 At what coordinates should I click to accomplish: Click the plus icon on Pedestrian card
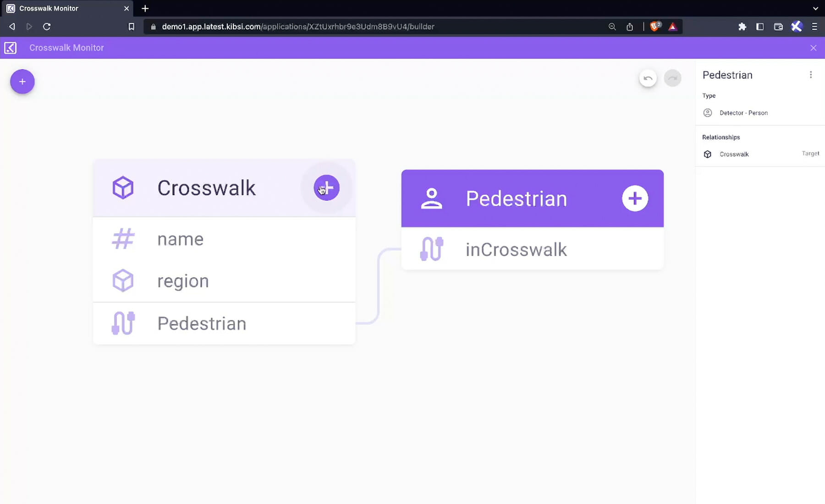[x=635, y=198]
